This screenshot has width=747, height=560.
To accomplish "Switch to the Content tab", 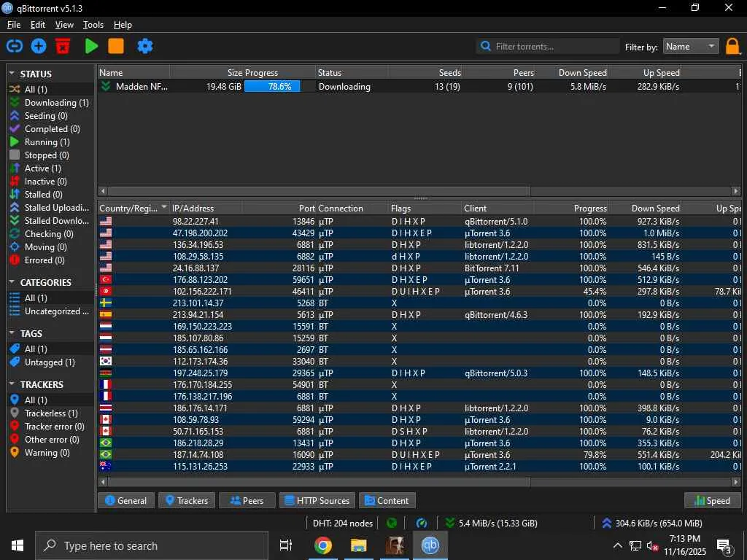I will 387,500.
